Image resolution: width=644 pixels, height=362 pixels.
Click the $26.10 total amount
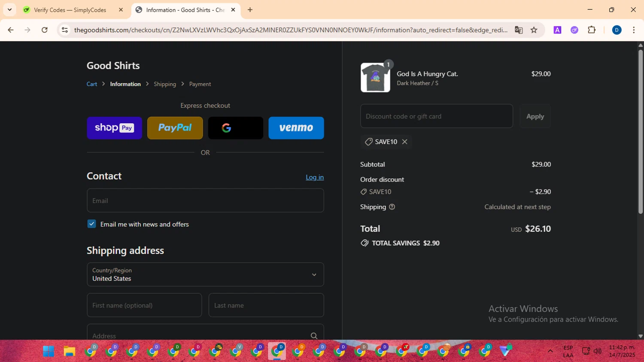coord(538,229)
